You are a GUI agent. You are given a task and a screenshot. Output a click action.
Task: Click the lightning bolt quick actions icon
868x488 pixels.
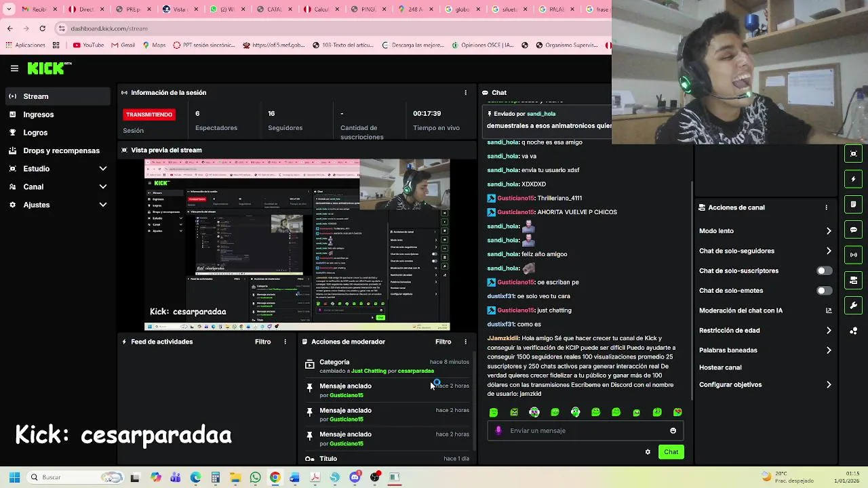pos(854,179)
